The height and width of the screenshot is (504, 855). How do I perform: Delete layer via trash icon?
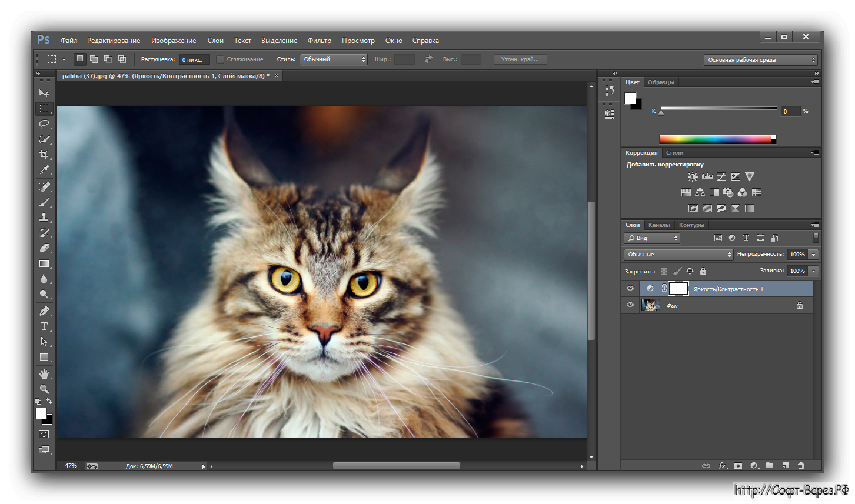pos(801,465)
